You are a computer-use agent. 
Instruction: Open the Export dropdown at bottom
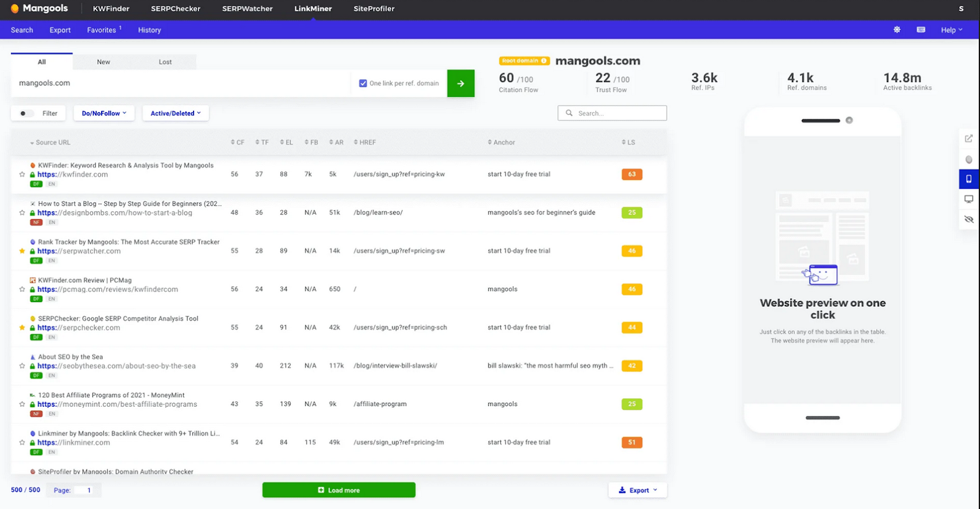[x=638, y=490]
